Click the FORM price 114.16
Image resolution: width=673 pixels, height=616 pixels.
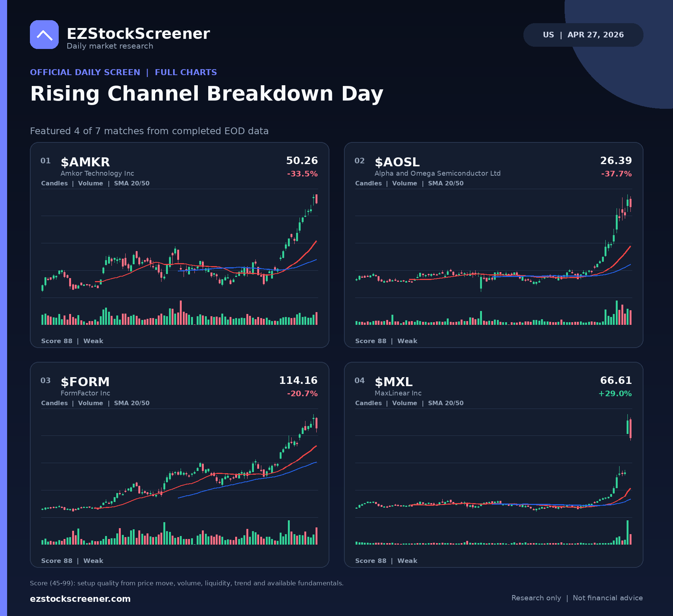[298, 381]
